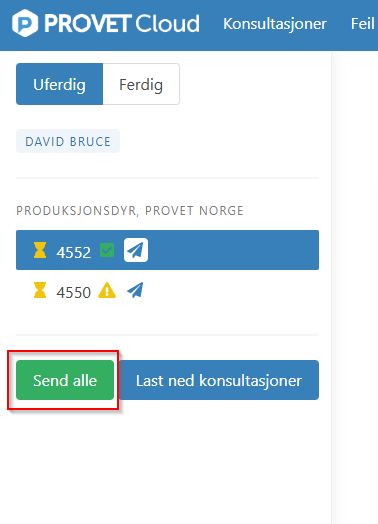Click the hourglass icon beside 4550

[x=40, y=290]
